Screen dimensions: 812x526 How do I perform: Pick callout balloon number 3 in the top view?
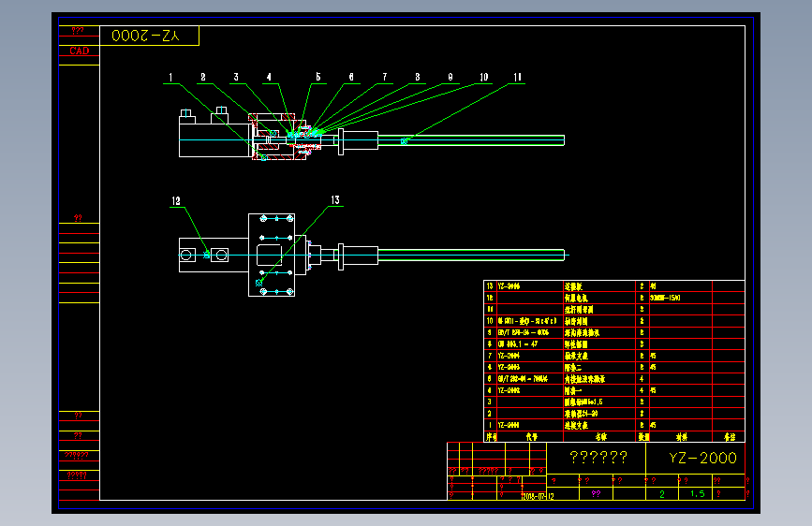(236, 77)
